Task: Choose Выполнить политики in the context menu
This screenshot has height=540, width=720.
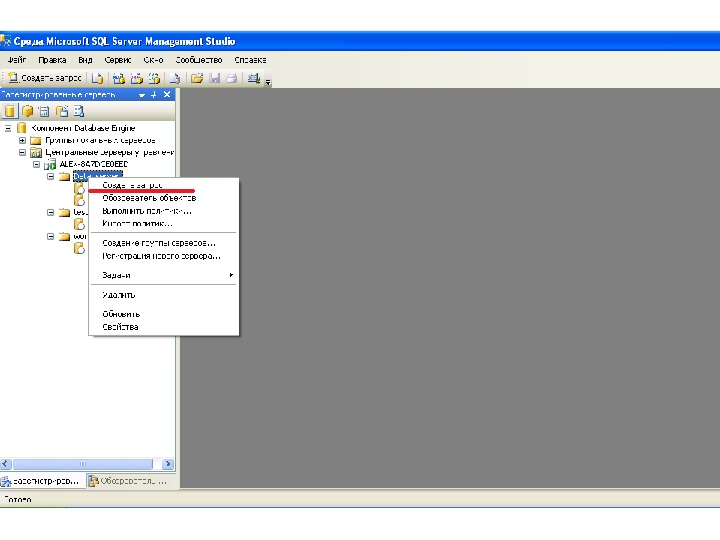Action: coord(163,211)
